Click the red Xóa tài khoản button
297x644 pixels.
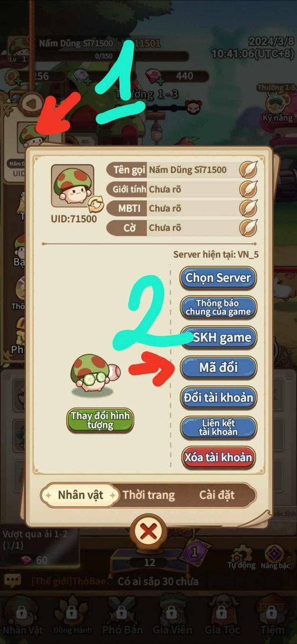pos(218,458)
